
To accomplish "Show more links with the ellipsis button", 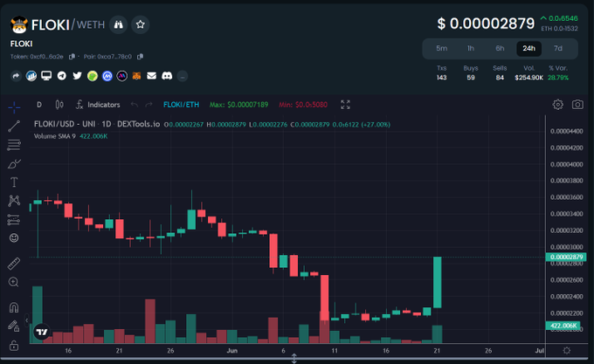I will tap(183, 77).
